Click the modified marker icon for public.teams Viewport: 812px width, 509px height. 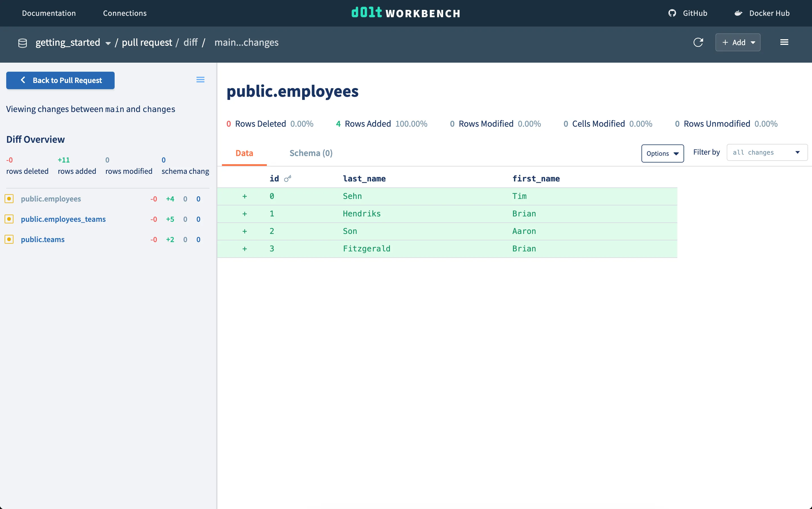tap(9, 239)
